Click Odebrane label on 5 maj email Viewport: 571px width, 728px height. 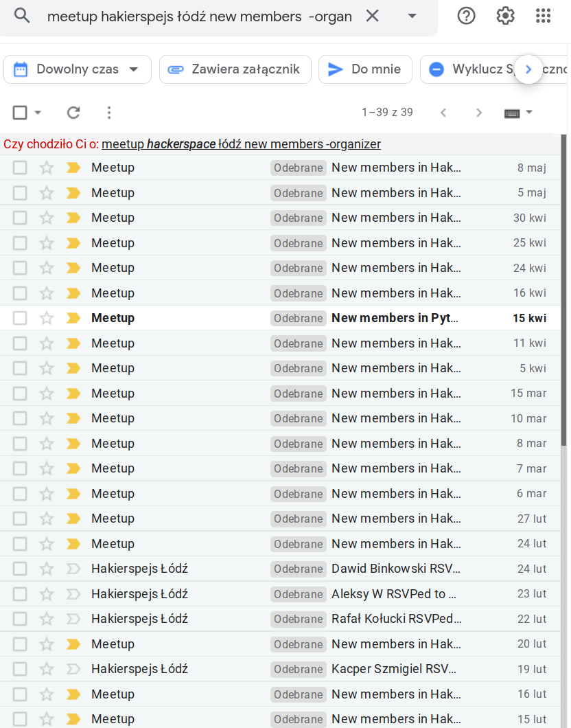click(299, 193)
